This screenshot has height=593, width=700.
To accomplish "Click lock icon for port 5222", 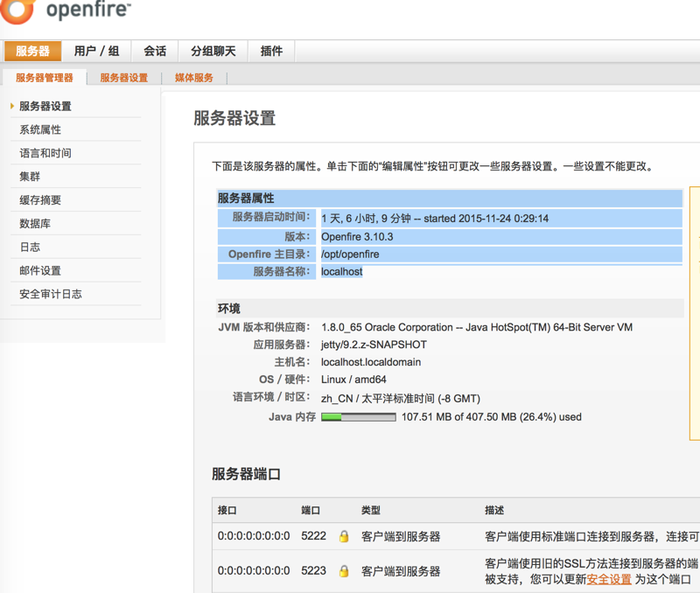I will pos(344,536).
